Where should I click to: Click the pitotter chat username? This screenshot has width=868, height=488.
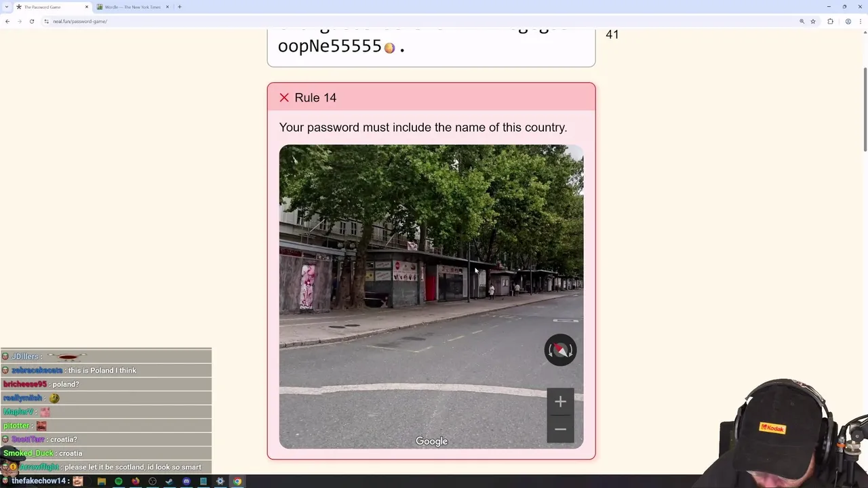pyautogui.click(x=16, y=426)
